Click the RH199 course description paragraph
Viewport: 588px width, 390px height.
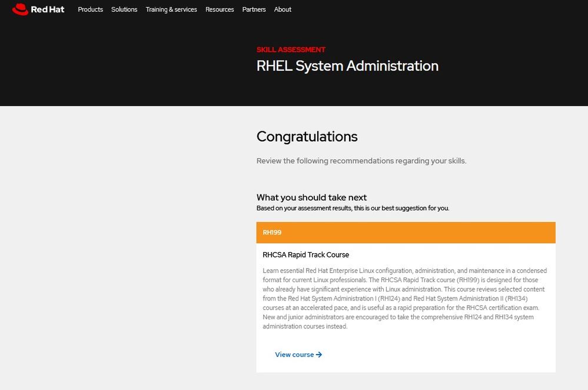[x=405, y=299]
